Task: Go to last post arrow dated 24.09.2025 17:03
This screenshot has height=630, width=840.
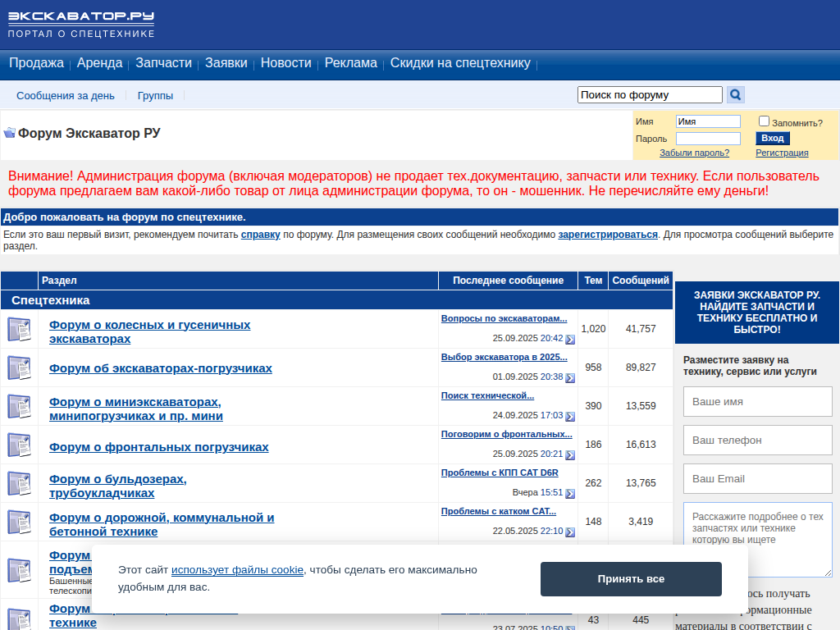Action: click(570, 416)
